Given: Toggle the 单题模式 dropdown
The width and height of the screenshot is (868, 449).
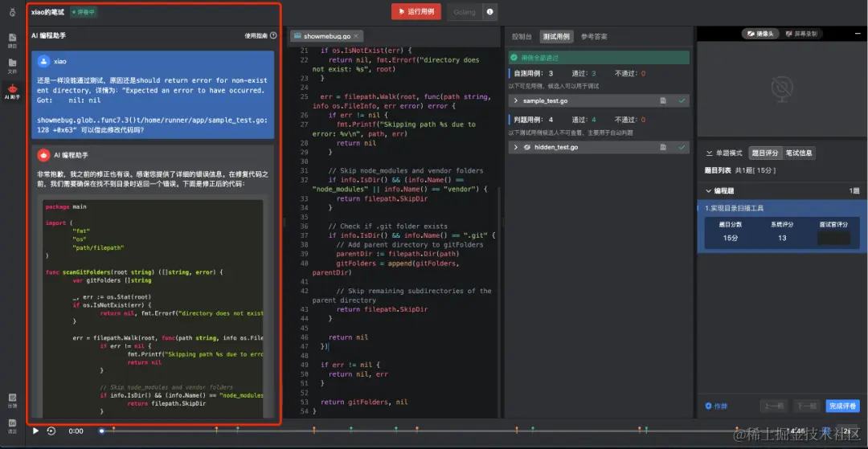Looking at the screenshot, I should coord(725,153).
